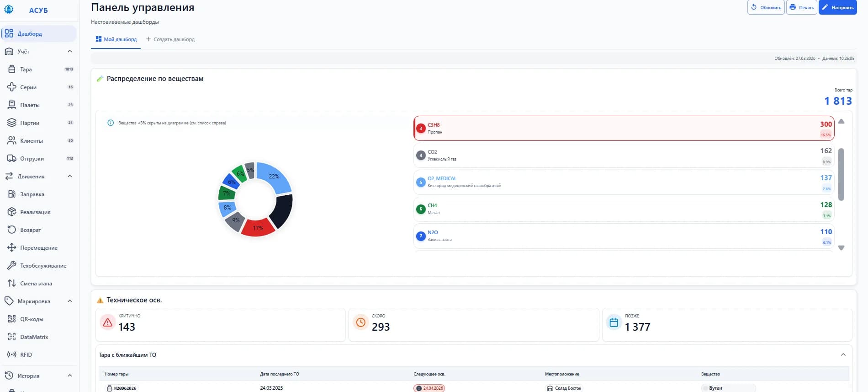The image size is (868, 392).
Task: Select the C3H8 Пропан list row
Action: (x=624, y=128)
